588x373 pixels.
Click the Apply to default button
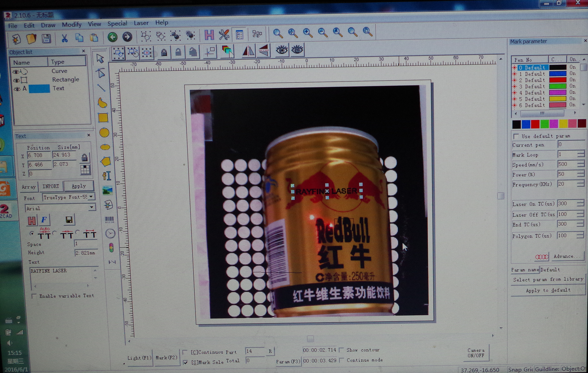(x=548, y=290)
